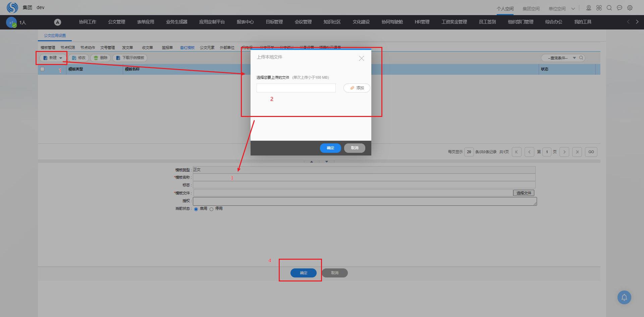Open the 文号管理 sub-tab

coord(108,48)
